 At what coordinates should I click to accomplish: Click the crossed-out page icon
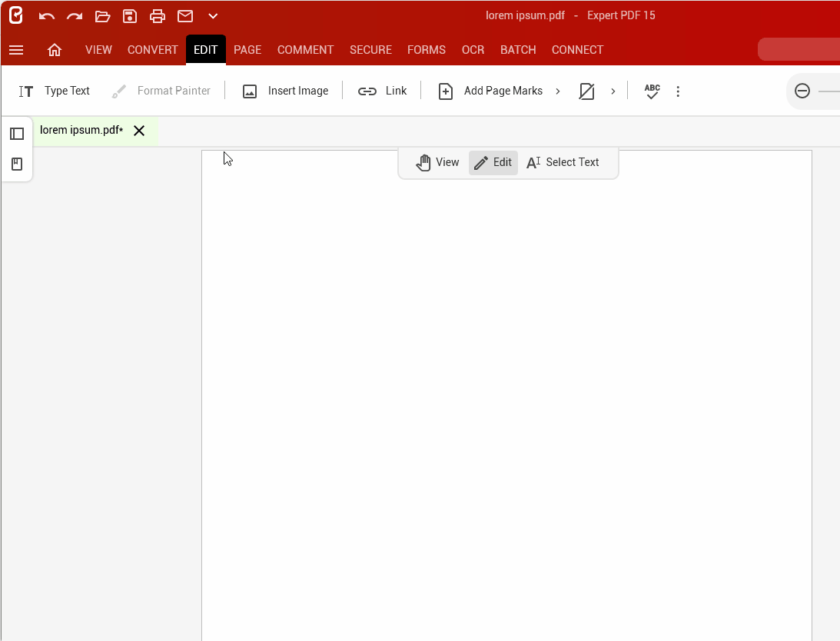coord(586,91)
